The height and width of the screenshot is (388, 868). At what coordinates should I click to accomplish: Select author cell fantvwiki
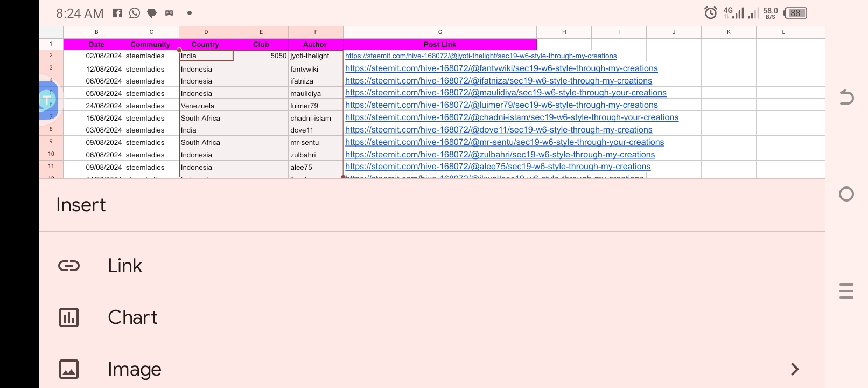point(316,69)
